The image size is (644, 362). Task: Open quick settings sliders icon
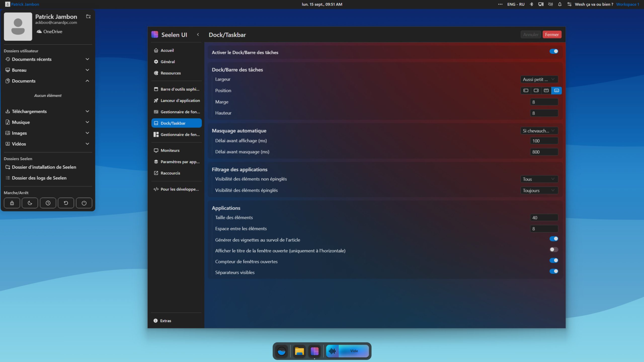point(569,4)
